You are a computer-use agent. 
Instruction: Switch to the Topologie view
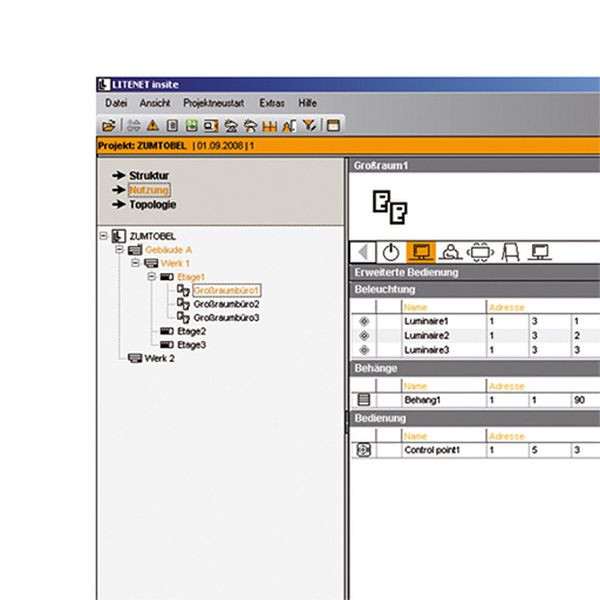[x=152, y=204]
